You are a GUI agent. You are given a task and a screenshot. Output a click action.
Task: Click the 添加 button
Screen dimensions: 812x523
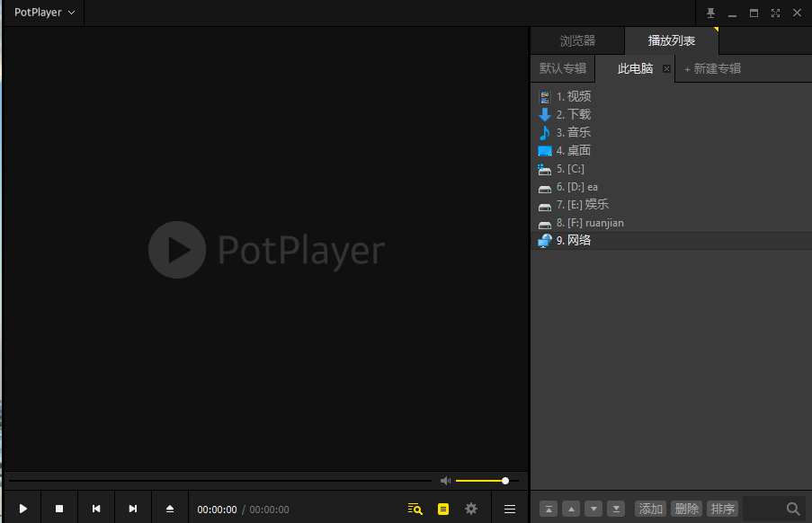click(x=650, y=509)
